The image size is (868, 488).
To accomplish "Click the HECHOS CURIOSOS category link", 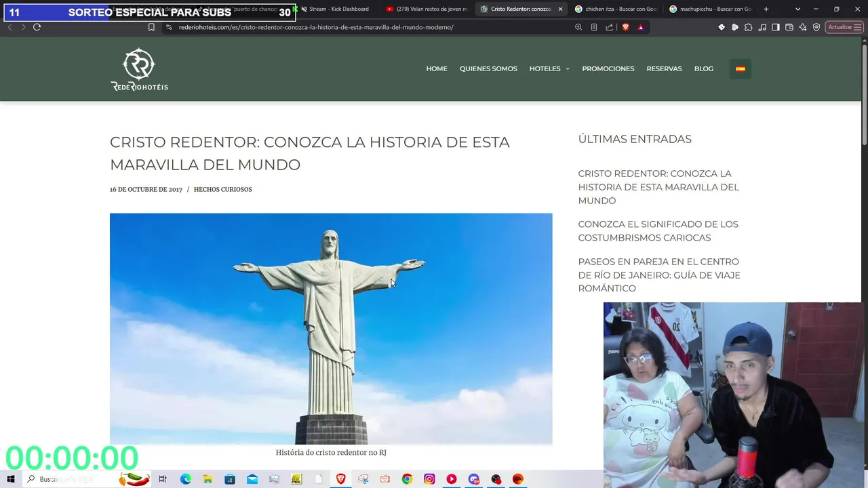I will point(222,189).
